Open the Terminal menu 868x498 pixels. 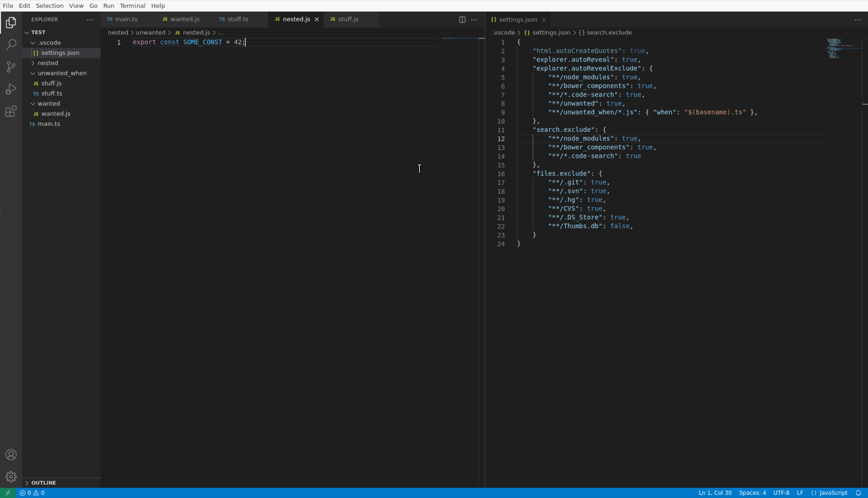point(132,6)
